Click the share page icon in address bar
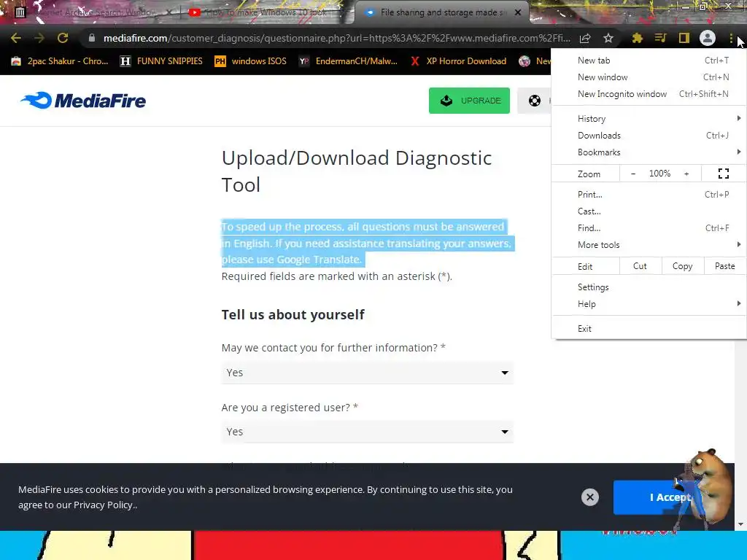Viewport: 747px width, 560px height. click(585, 38)
